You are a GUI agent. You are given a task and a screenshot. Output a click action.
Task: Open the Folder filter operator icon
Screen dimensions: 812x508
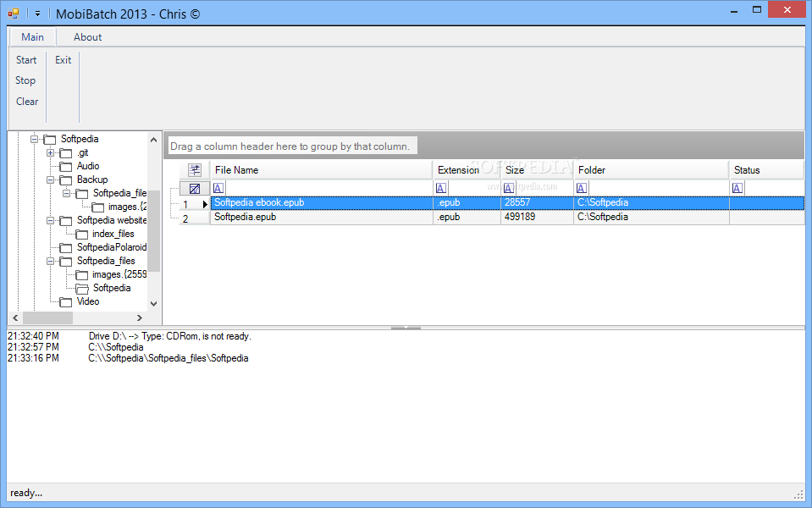point(582,189)
